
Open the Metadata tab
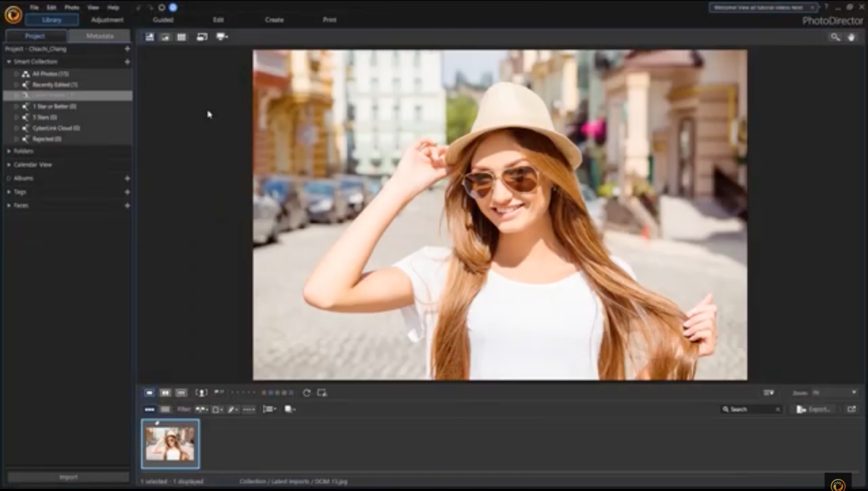99,36
